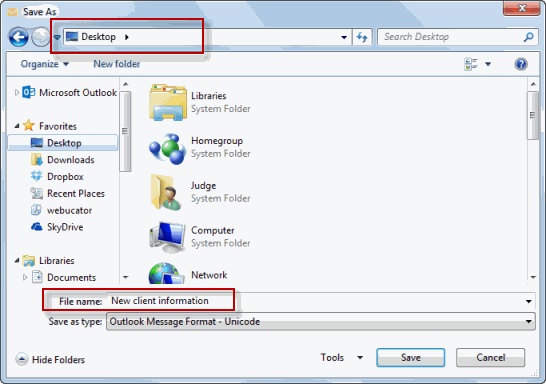Select Microsoft Outlook in the sidebar
546x384 pixels.
tap(78, 93)
